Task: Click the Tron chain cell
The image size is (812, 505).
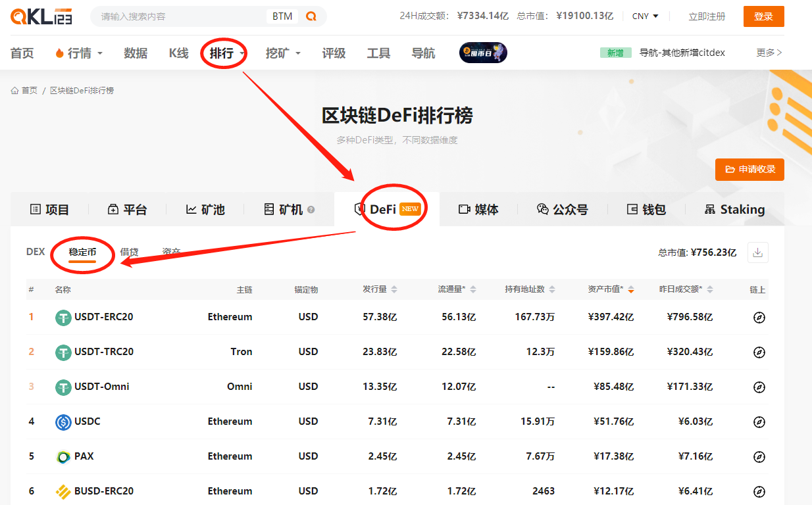Action: coord(241,352)
